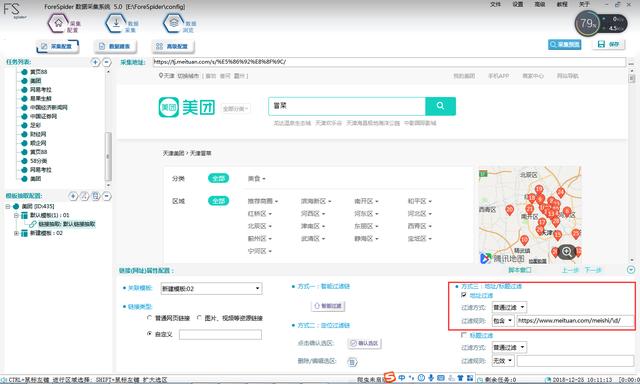Switch to the 数据建表 tab

115,46
